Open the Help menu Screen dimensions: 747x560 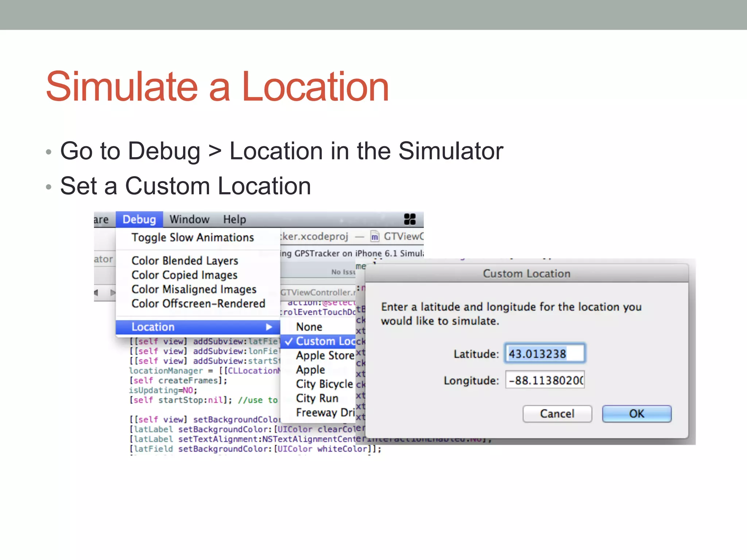tap(235, 219)
